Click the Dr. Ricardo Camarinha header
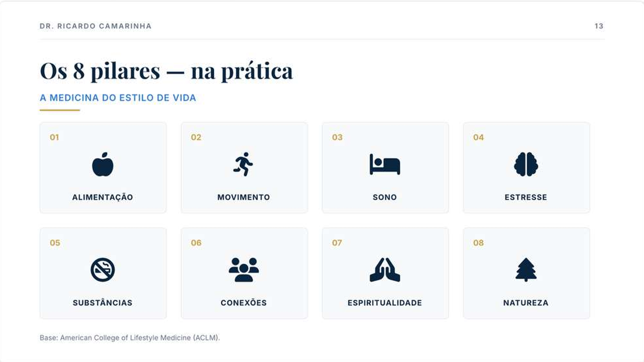Image resolution: width=644 pixels, height=362 pixels. coord(96,26)
